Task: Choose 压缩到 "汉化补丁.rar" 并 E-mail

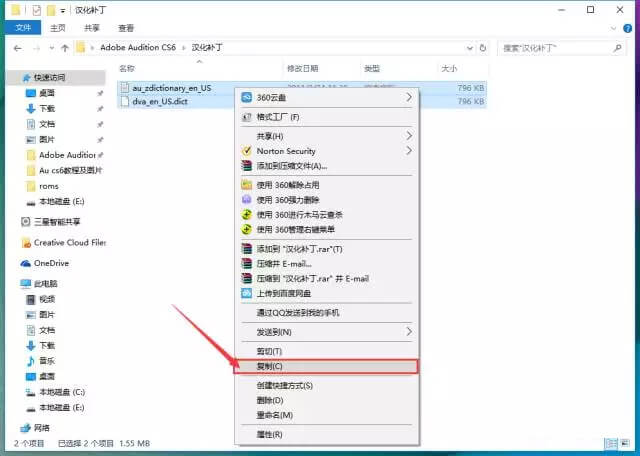Action: coord(327,278)
